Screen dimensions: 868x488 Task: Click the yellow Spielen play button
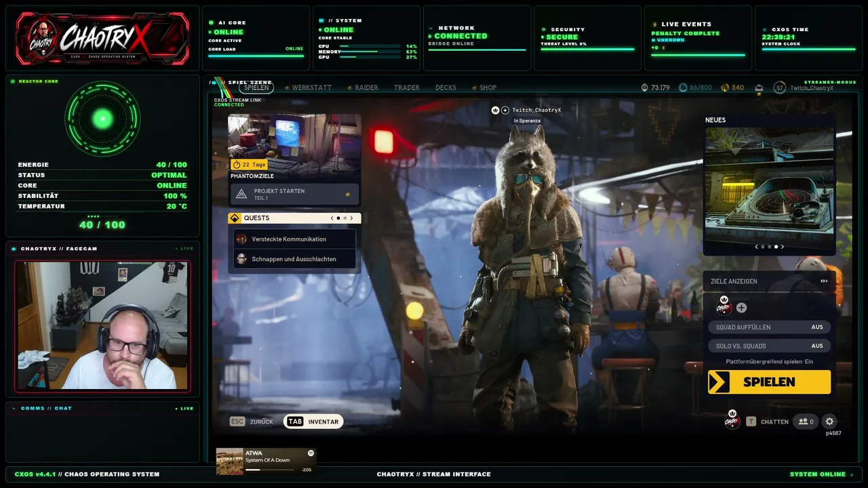point(769,382)
